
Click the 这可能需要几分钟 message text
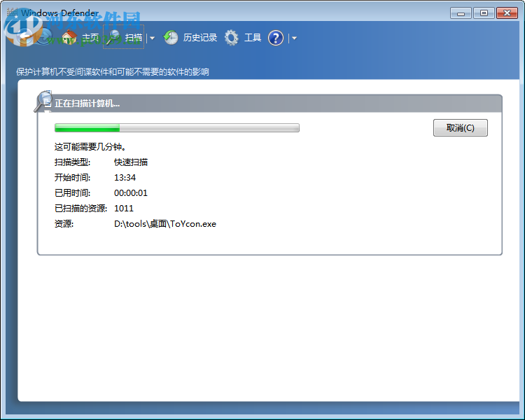pyautogui.click(x=90, y=147)
